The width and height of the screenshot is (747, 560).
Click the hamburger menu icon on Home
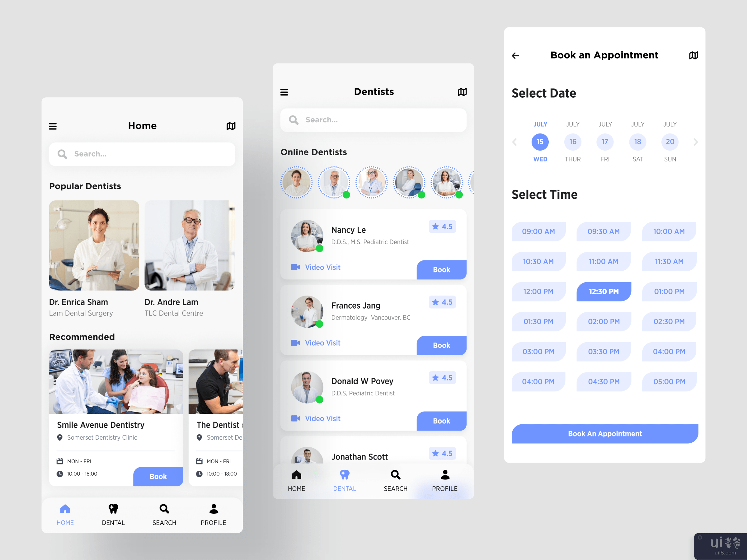click(x=53, y=126)
